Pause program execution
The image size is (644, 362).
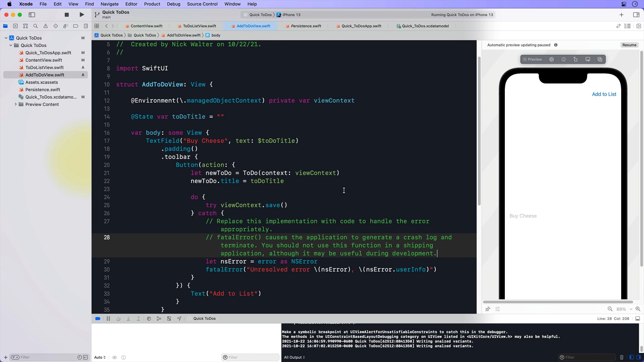(108, 318)
